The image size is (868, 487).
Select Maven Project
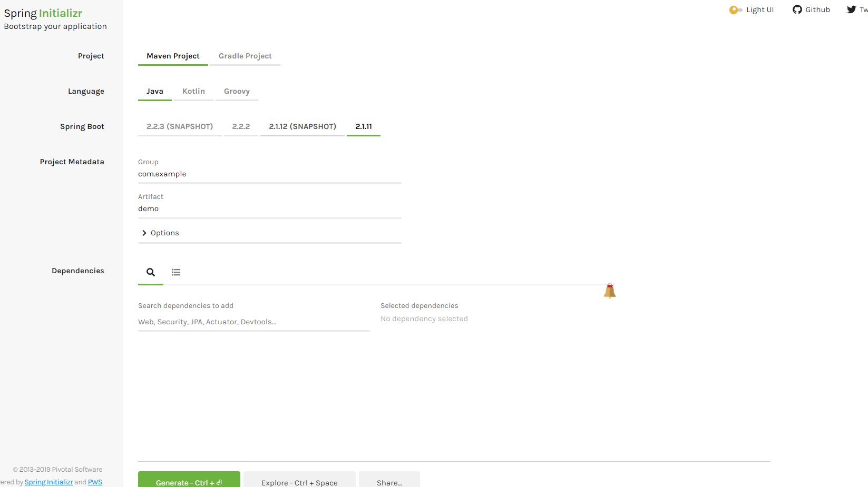coord(173,56)
